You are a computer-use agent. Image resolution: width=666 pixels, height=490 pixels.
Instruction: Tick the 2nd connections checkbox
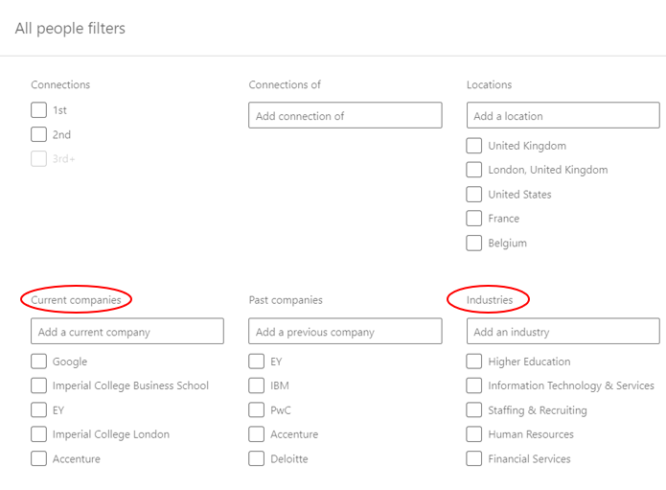pos(39,134)
